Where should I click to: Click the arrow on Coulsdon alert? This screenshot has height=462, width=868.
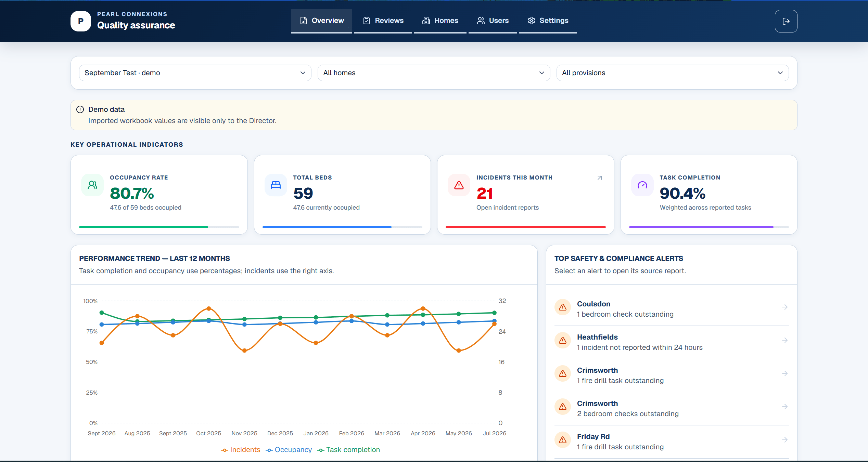point(785,307)
